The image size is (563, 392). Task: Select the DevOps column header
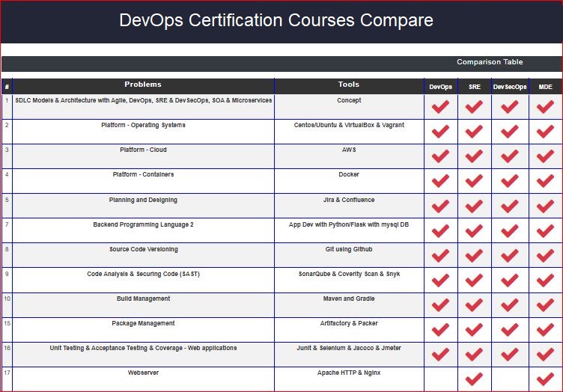pos(441,87)
